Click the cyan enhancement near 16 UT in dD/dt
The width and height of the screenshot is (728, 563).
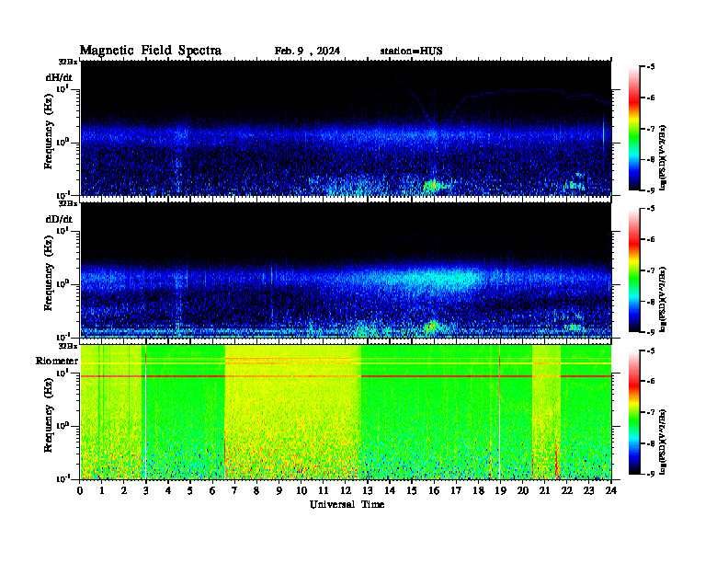point(438,279)
